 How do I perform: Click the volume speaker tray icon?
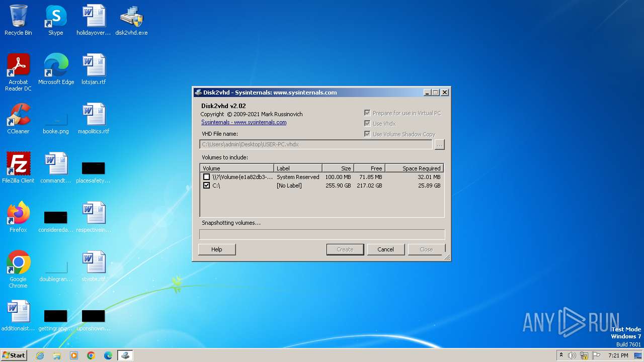coord(572,355)
